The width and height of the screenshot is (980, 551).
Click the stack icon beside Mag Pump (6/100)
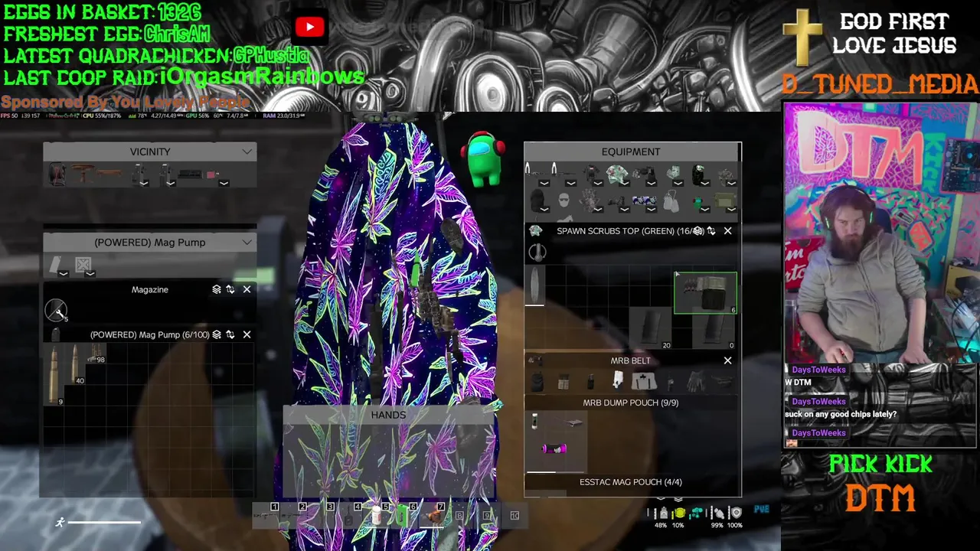click(217, 334)
